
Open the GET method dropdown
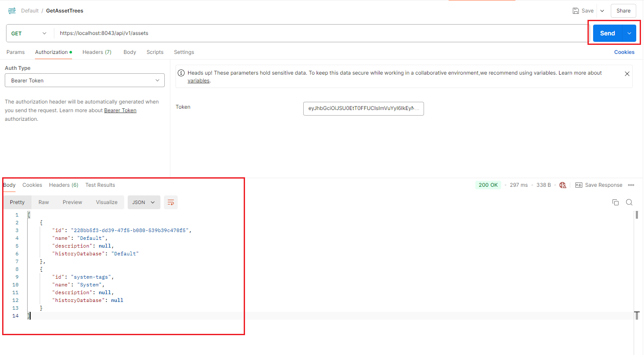click(29, 33)
